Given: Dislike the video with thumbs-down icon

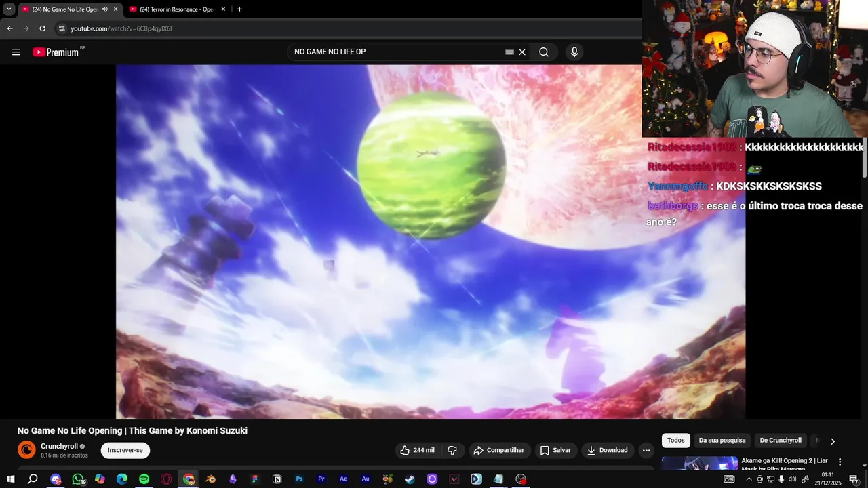Looking at the screenshot, I should 452,450.
